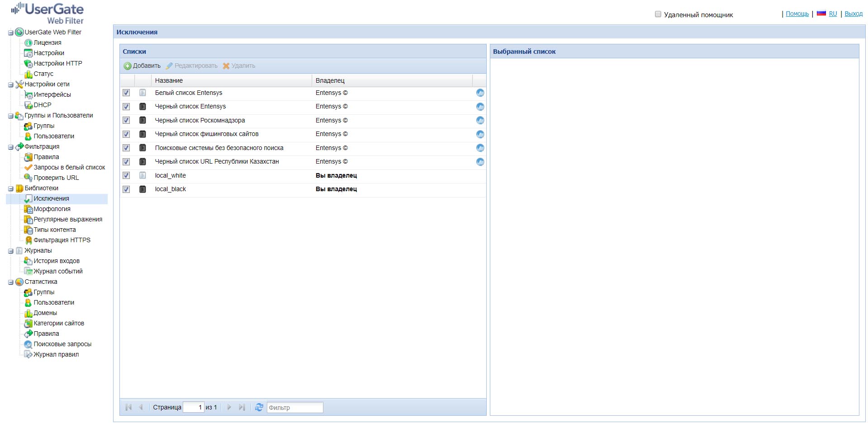Enable the Удаленный помощник checkbox
868x423 pixels.
(658, 14)
